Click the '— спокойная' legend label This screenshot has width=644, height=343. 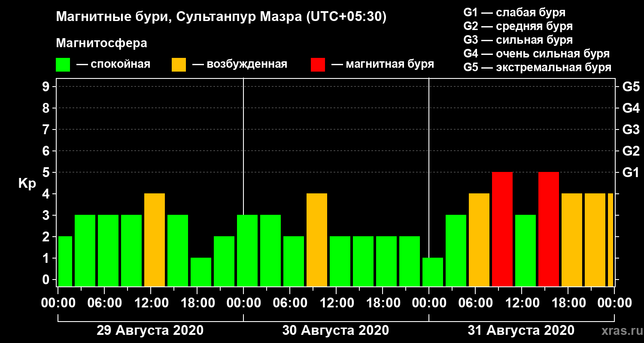(x=113, y=65)
